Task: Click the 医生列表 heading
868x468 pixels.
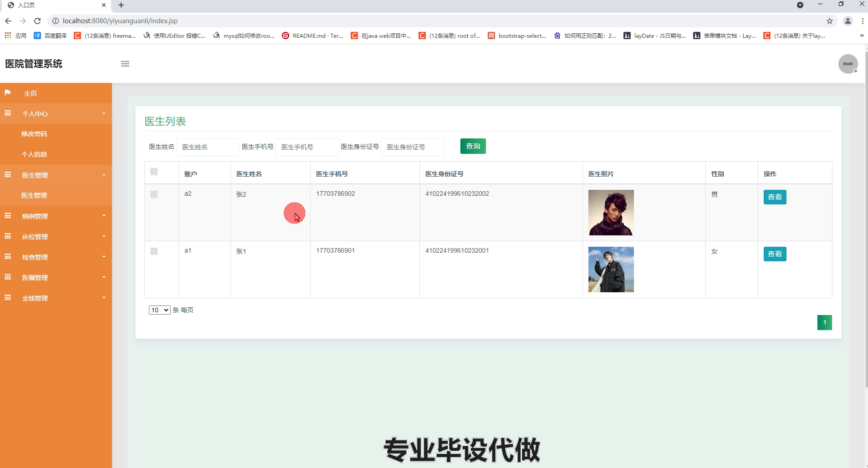Action: (165, 121)
